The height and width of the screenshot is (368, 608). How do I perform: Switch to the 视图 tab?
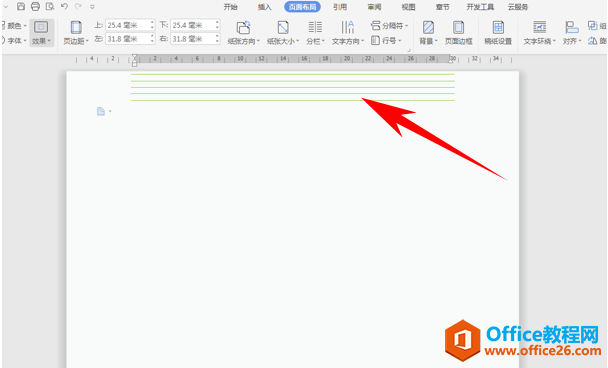[x=408, y=7]
